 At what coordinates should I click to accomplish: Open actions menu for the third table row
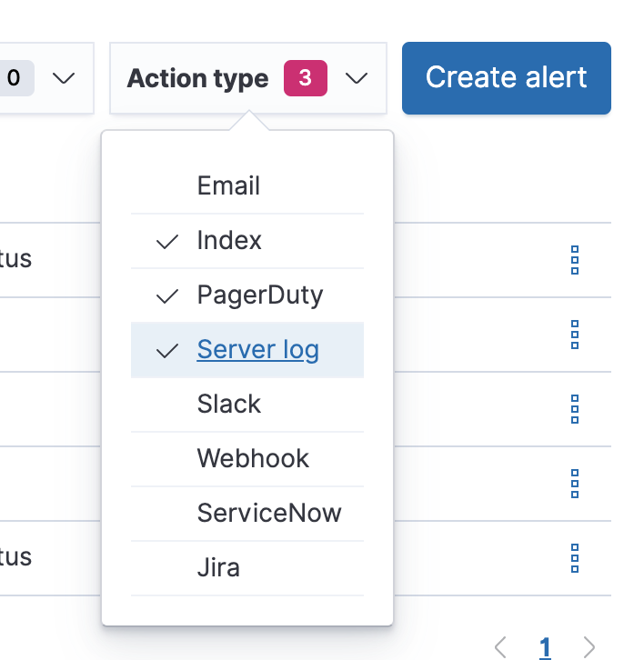coord(574,409)
